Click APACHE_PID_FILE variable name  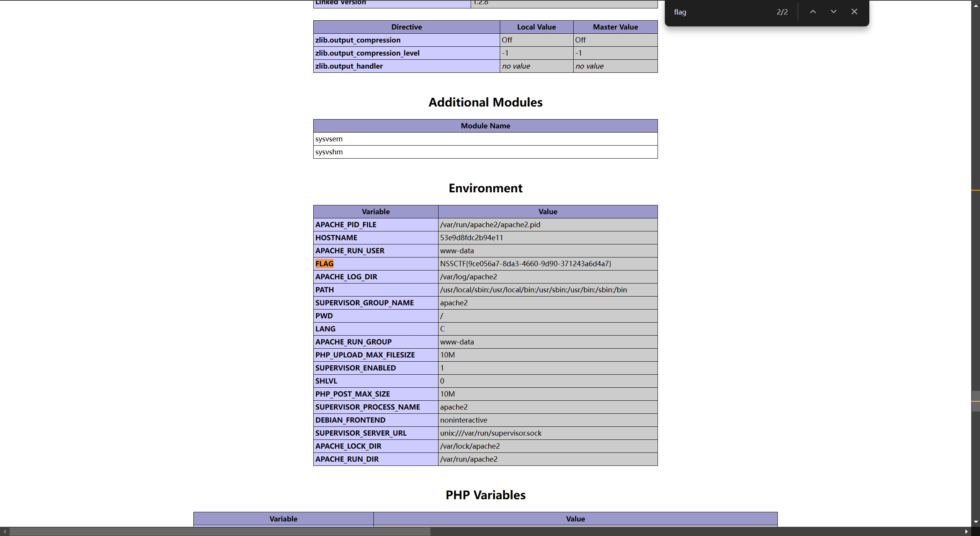[346, 225]
